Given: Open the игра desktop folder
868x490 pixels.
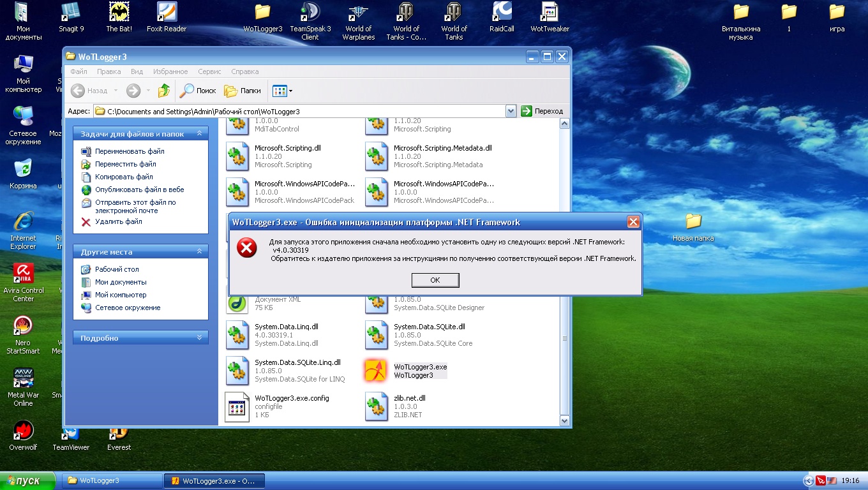Looking at the screenshot, I should [837, 17].
